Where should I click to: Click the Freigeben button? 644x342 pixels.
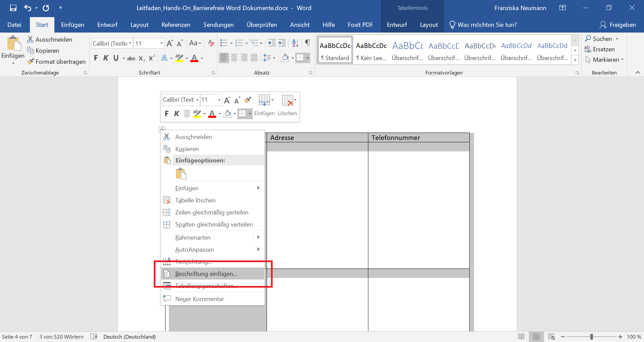(x=618, y=25)
